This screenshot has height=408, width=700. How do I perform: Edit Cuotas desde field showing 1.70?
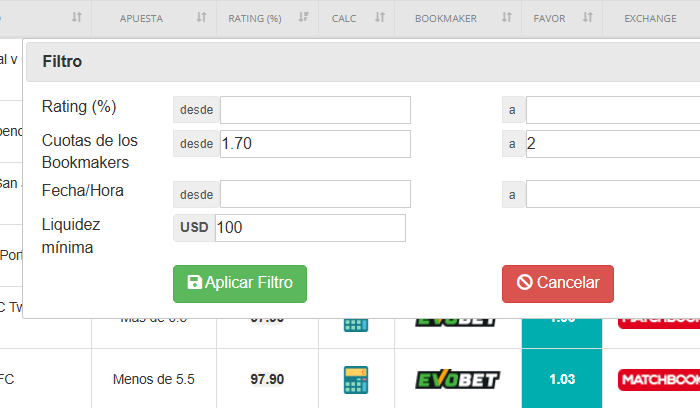315,144
